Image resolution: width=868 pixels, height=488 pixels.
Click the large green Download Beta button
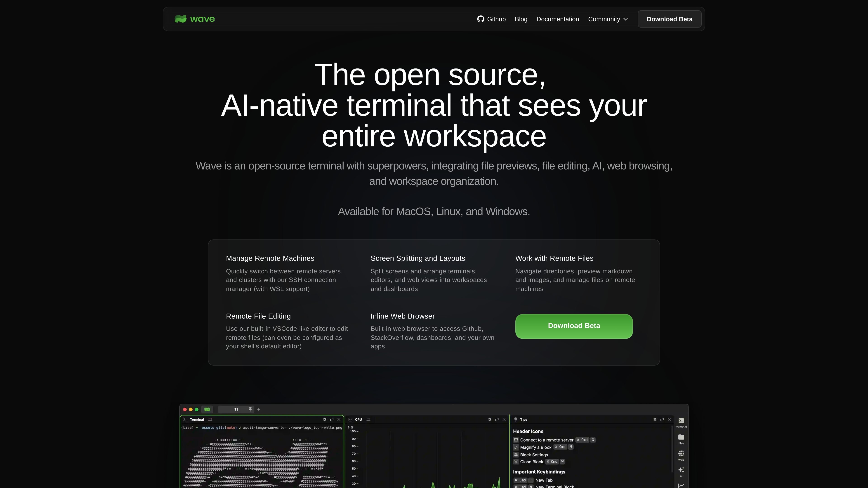574,326
